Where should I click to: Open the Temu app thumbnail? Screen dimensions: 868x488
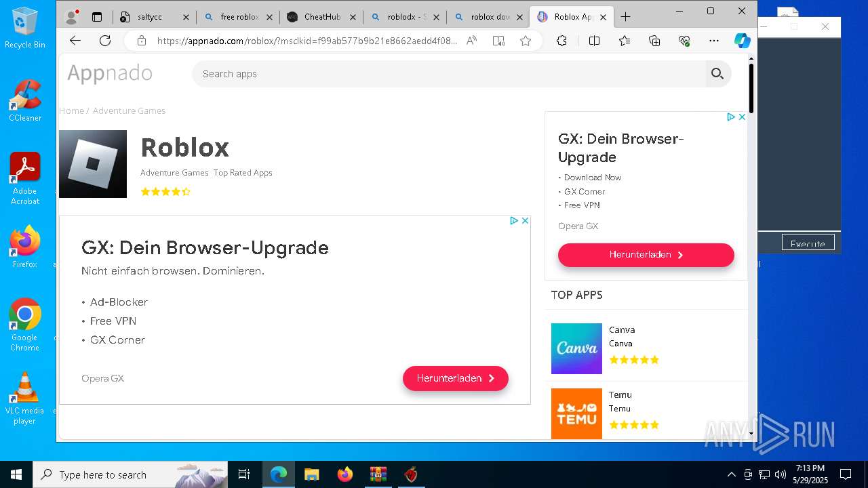[x=576, y=413]
